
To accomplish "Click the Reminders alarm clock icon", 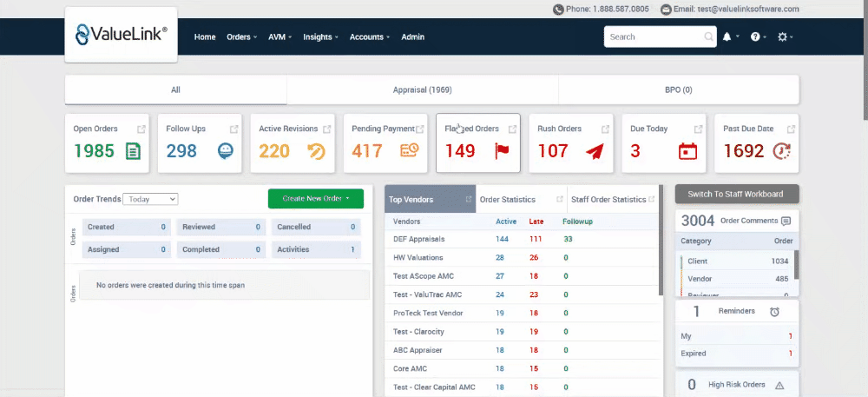I will coord(774,312).
